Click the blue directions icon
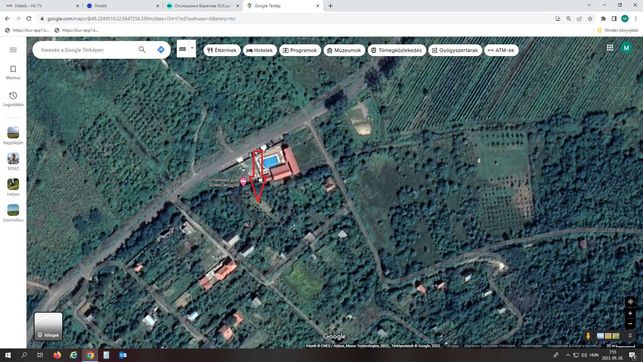Screen dimensions: 643x362 point(161,50)
